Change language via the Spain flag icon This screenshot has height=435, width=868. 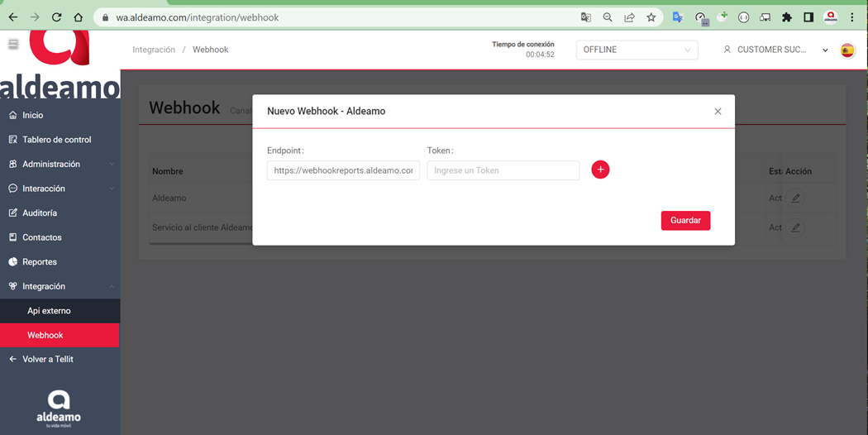[847, 50]
